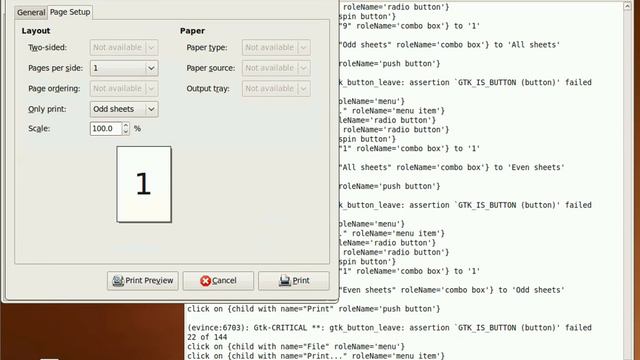The height and width of the screenshot is (360, 640).
Task: Click the Print Preview button's icon
Action: 118,281
